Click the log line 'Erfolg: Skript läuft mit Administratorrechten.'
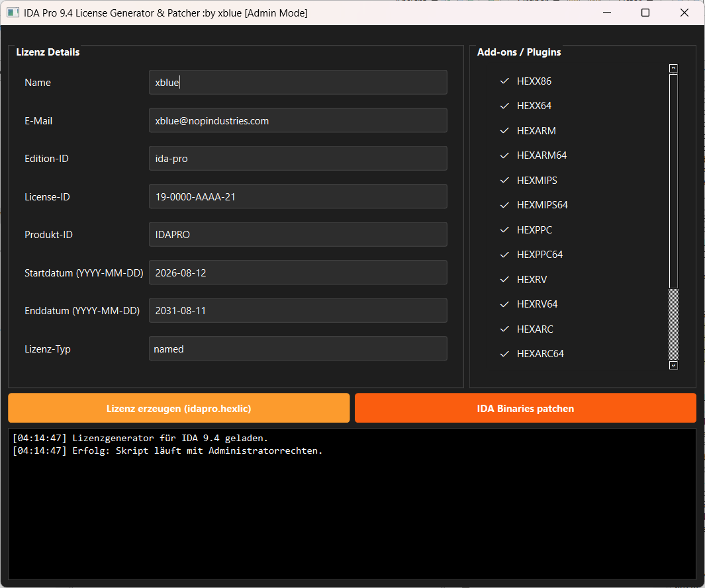 [197, 450]
